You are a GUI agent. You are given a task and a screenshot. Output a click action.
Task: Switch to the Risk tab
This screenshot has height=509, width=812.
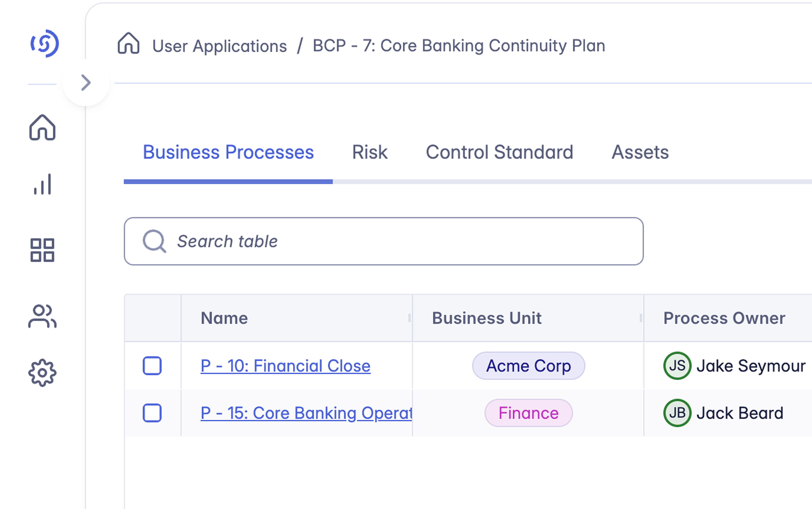pyautogui.click(x=369, y=152)
